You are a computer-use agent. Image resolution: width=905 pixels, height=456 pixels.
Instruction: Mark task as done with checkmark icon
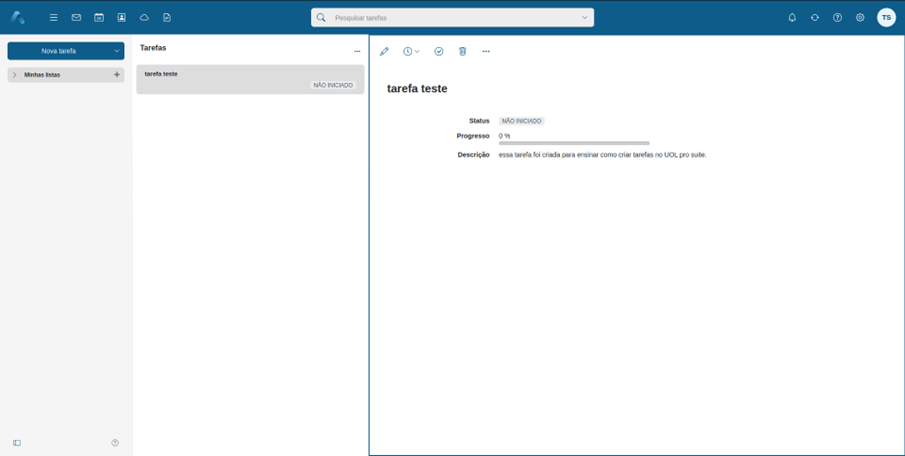439,51
